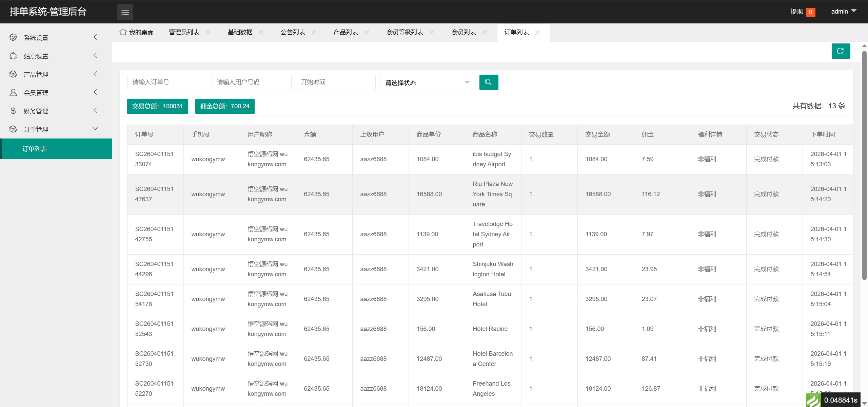This screenshot has height=407, width=868.
Task: Open the 请选择状态 status dropdown
Action: pyautogui.click(x=427, y=82)
